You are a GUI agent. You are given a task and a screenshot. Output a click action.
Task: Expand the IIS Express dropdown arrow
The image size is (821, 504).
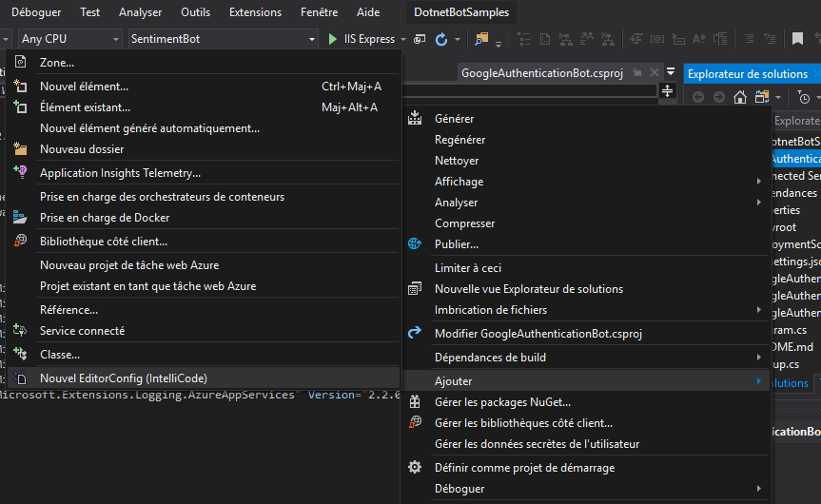pos(403,39)
